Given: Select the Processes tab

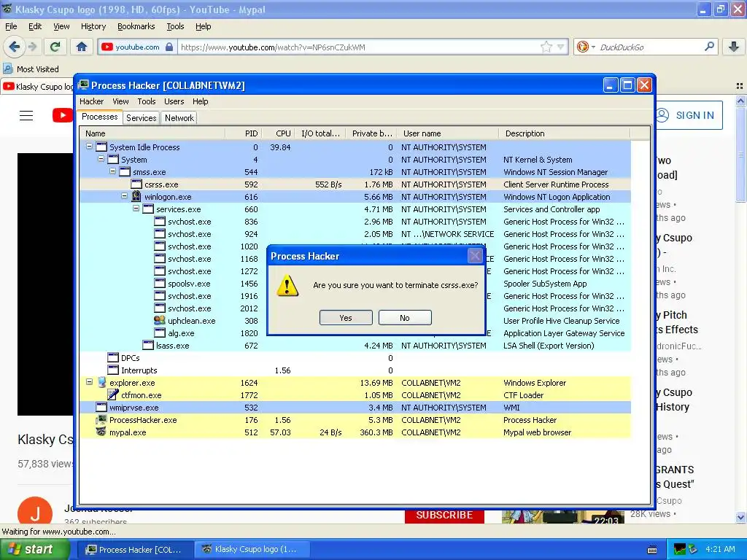Looking at the screenshot, I should (x=99, y=117).
